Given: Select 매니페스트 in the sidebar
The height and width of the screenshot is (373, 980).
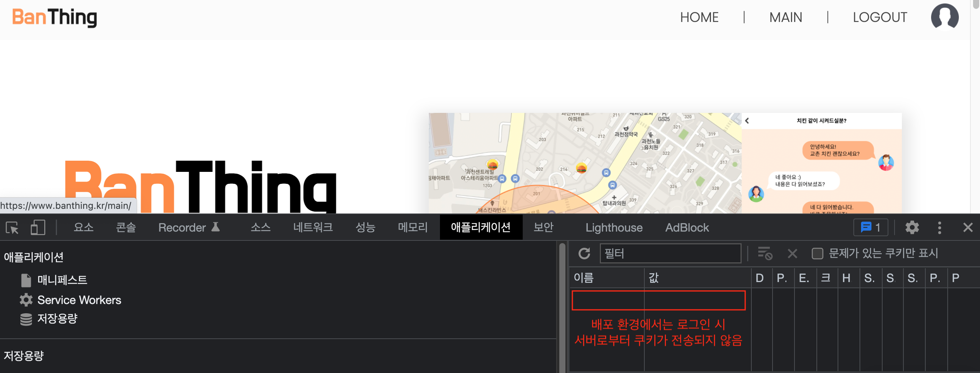Looking at the screenshot, I should click(54, 280).
